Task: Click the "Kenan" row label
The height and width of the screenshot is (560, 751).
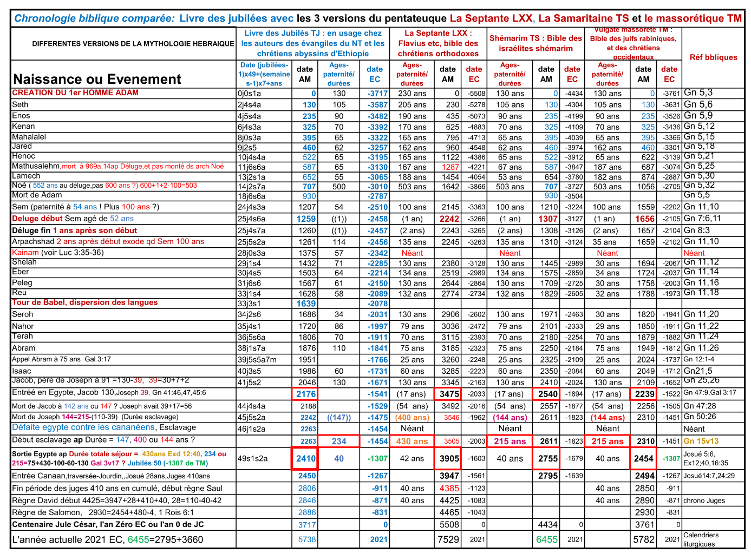Action: (x=23, y=126)
